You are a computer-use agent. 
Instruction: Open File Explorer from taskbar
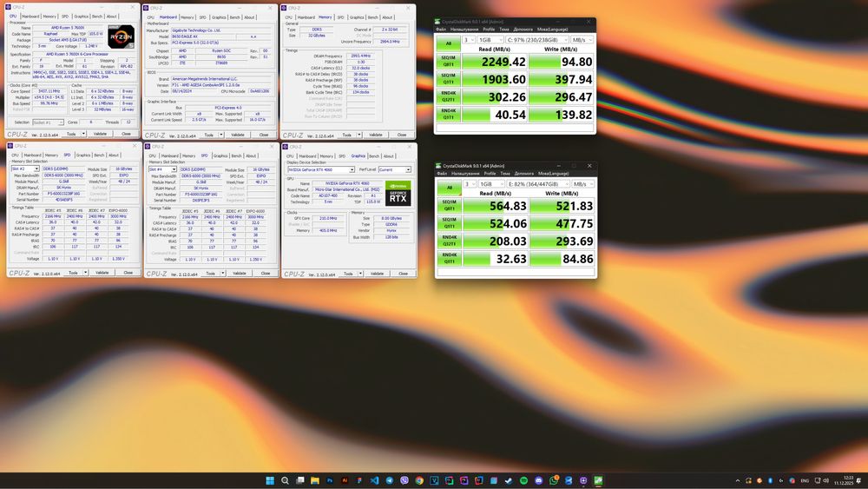click(315, 480)
